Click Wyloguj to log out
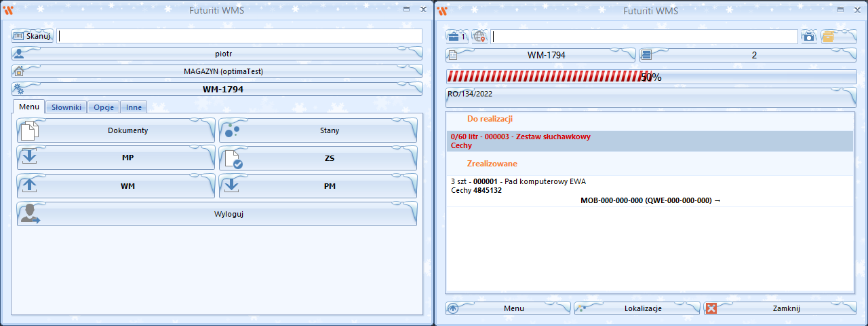This screenshot has width=868, height=326. 217,214
